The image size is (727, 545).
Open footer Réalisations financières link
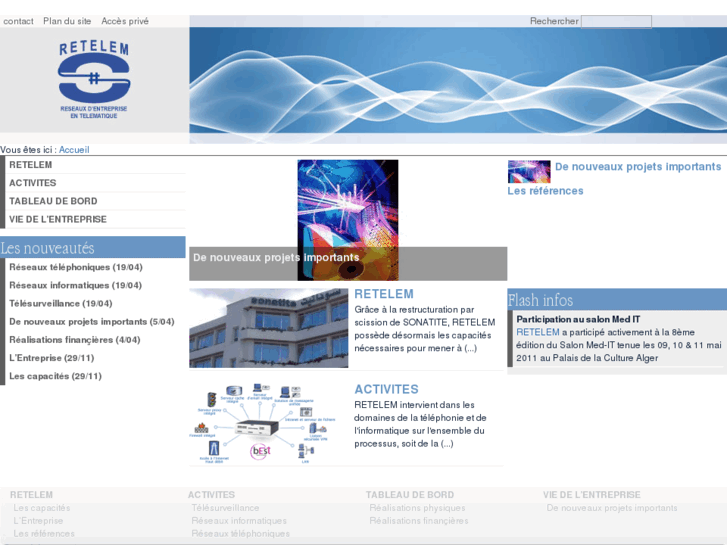coord(419,521)
